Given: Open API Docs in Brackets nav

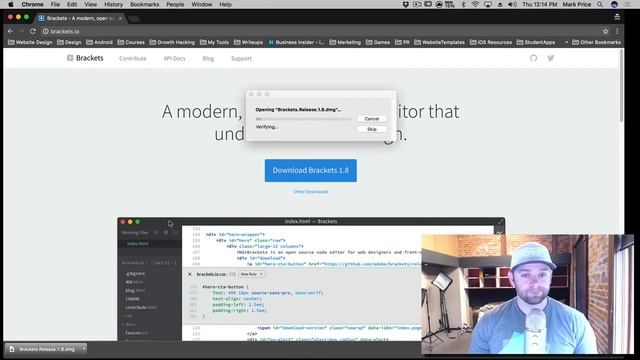Looking at the screenshot, I should point(174,58).
